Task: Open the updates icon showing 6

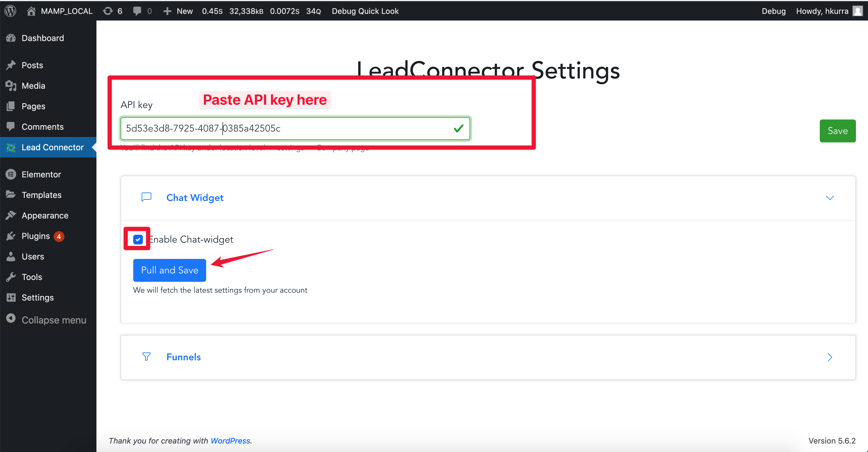Action: [x=112, y=11]
